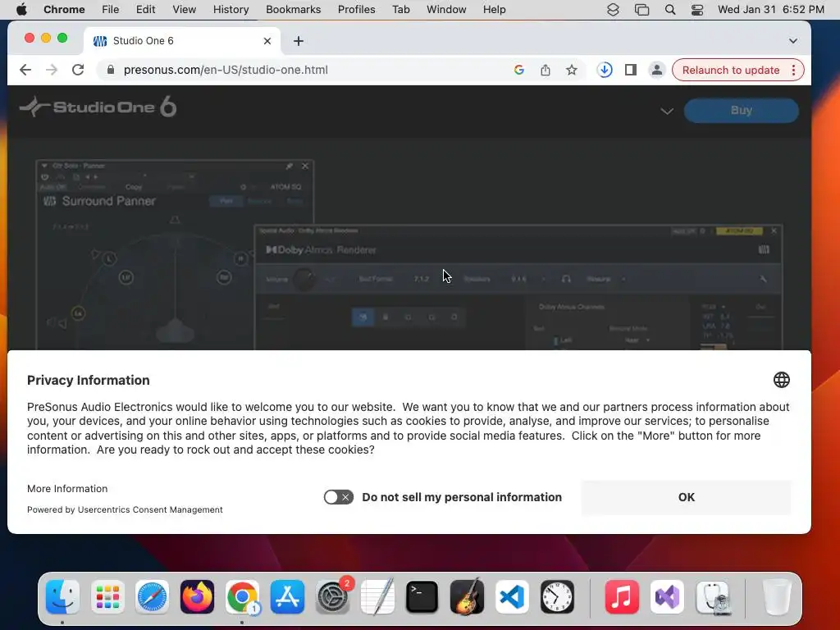840x630 pixels.
Task: Click the Chrome back arrow
Action: pyautogui.click(x=25, y=70)
